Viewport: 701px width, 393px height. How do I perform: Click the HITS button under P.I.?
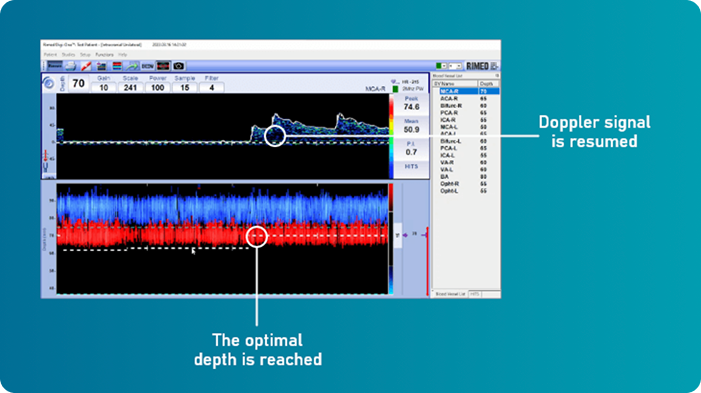[x=411, y=166]
